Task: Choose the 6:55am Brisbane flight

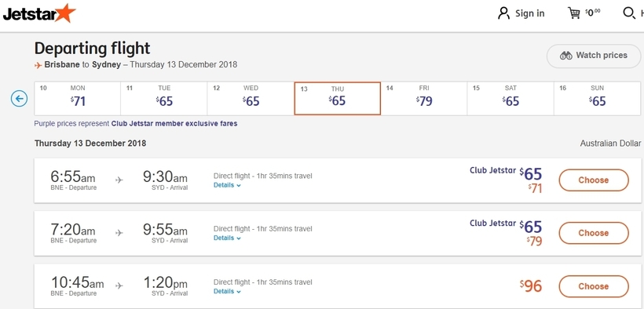Action: click(x=594, y=180)
